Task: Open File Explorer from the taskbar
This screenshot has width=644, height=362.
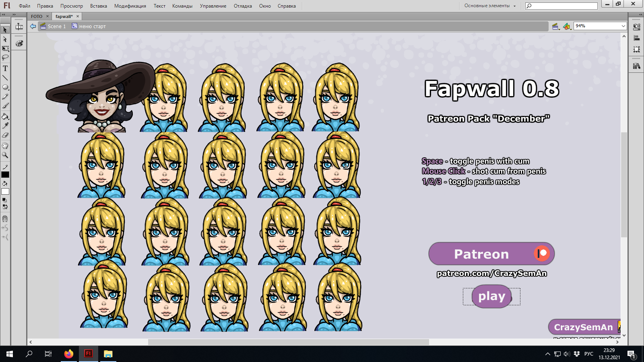Action: point(108,354)
